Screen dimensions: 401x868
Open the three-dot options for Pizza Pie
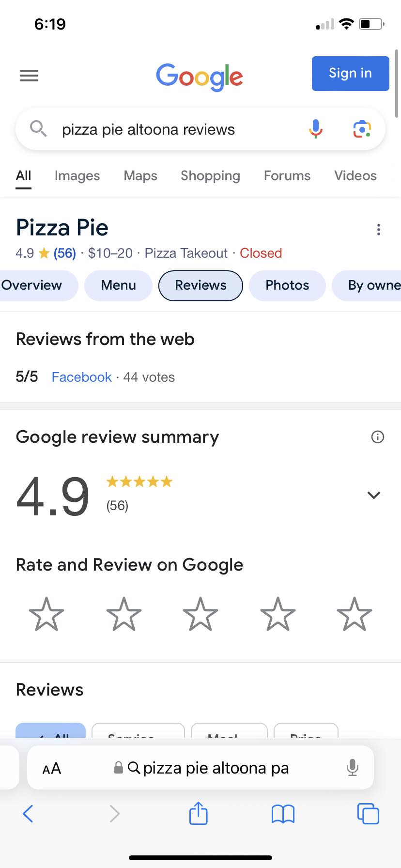[378, 230]
